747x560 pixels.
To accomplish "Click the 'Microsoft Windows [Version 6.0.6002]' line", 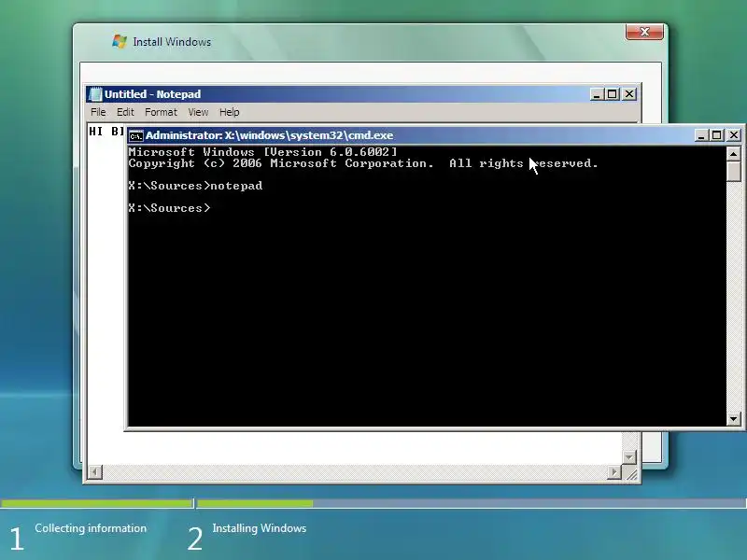I will [x=262, y=152].
